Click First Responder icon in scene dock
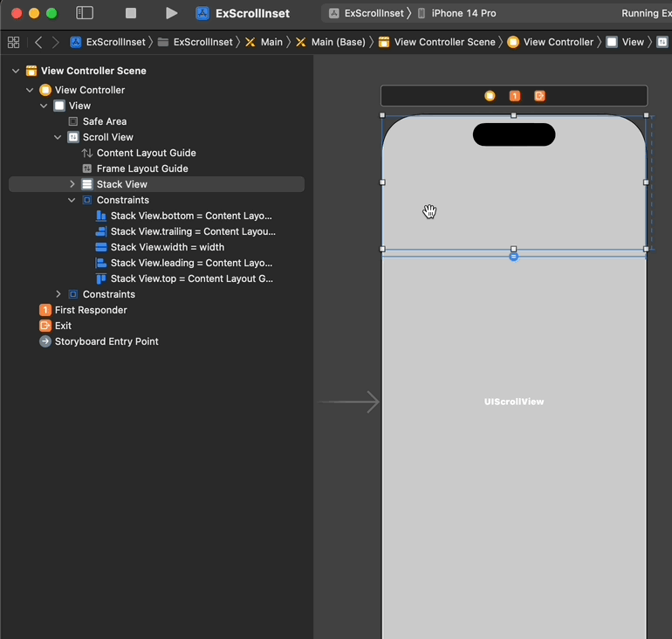The height and width of the screenshot is (639, 672). point(515,96)
